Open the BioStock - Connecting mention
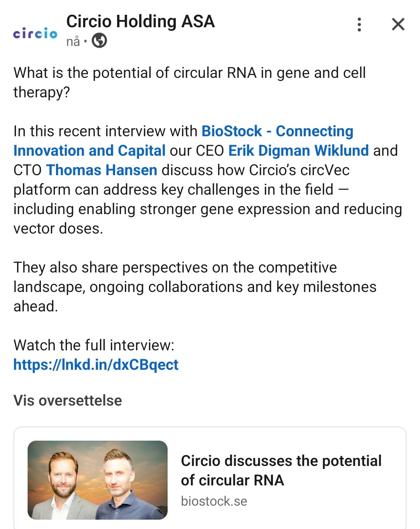 point(277,131)
